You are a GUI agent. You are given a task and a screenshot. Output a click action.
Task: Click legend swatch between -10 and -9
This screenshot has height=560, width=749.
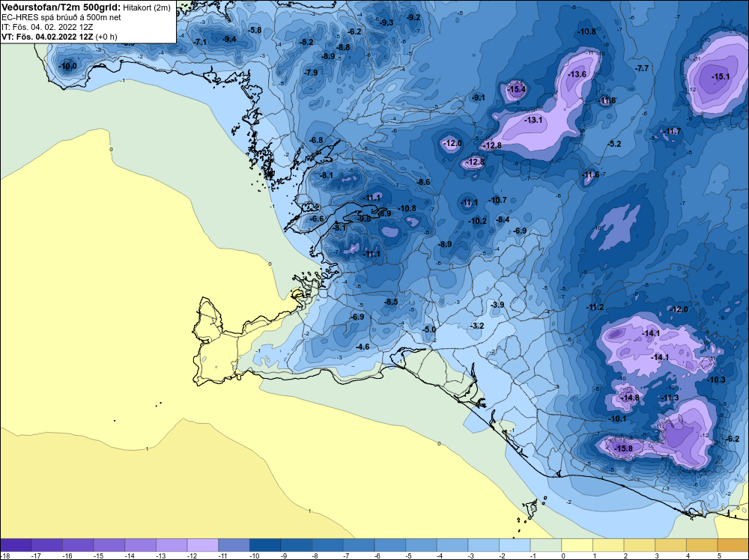[x=265, y=545]
